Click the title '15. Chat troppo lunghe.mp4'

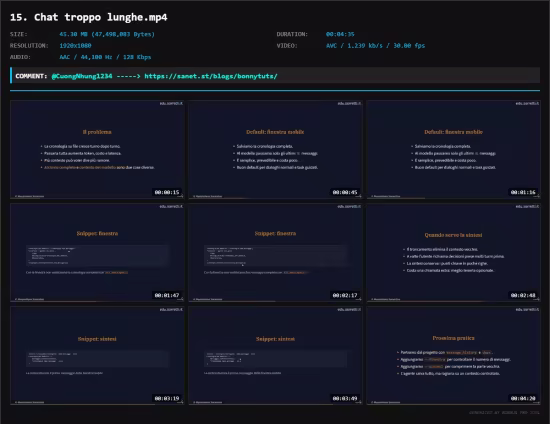coord(89,17)
